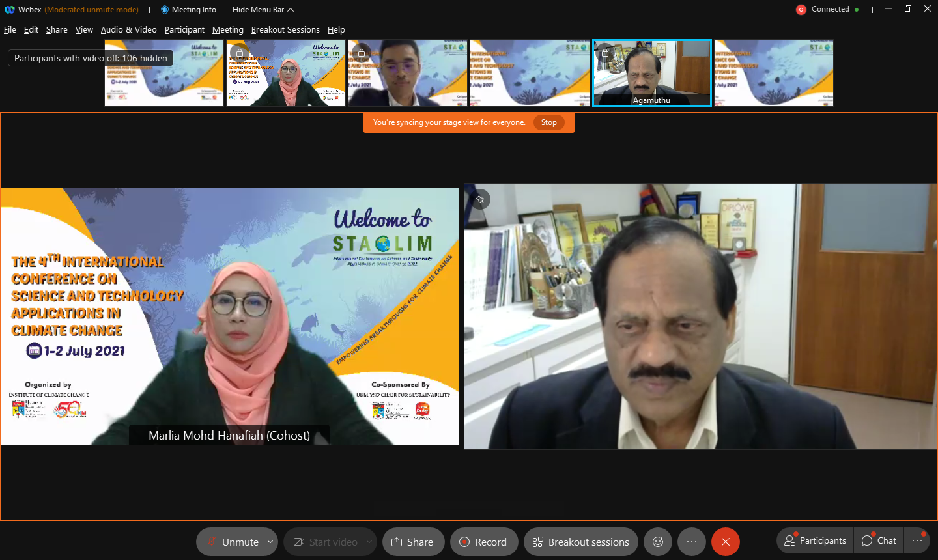The image size is (938, 560).
Task: Click the Share content button
Action: point(413,542)
